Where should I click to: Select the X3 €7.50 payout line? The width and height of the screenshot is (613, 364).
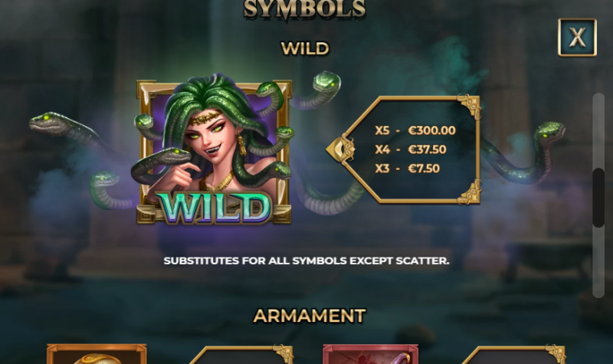coord(408,168)
